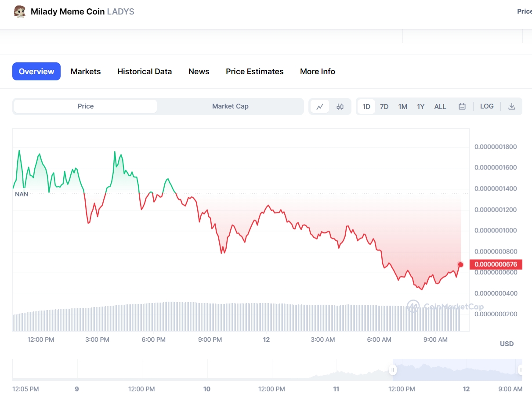Select ALL time range

pyautogui.click(x=440, y=106)
